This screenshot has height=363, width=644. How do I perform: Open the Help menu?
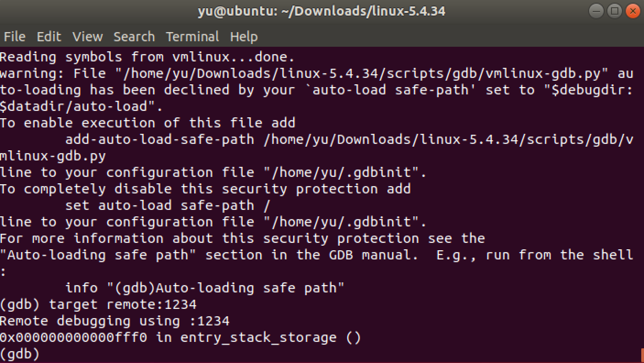(x=243, y=36)
